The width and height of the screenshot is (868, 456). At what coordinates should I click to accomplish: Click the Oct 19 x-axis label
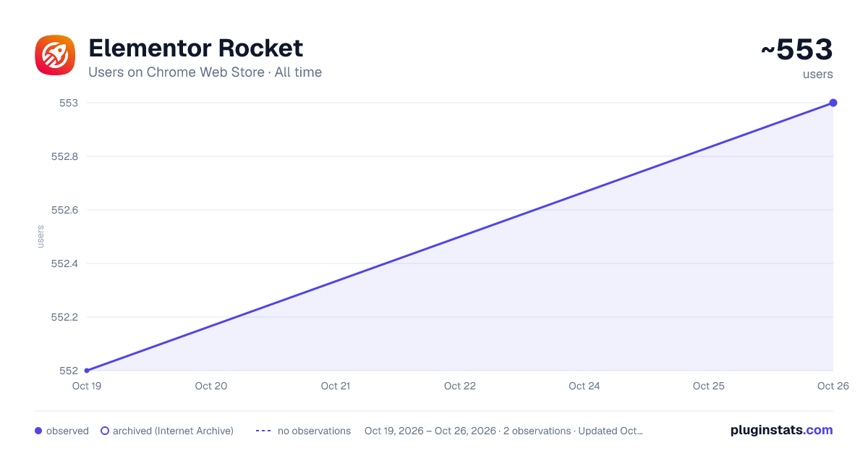87,386
